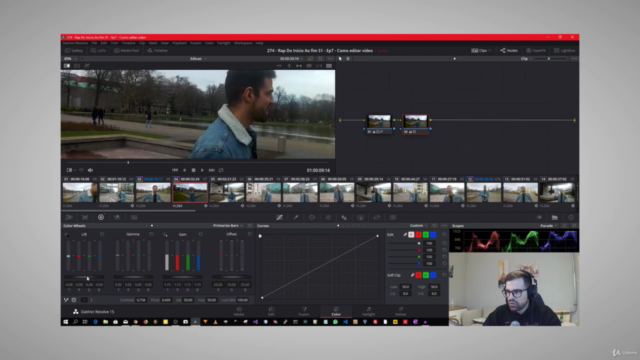The image size is (640, 360).
Task: Mute viewer audio speaker icon
Action: [90, 170]
